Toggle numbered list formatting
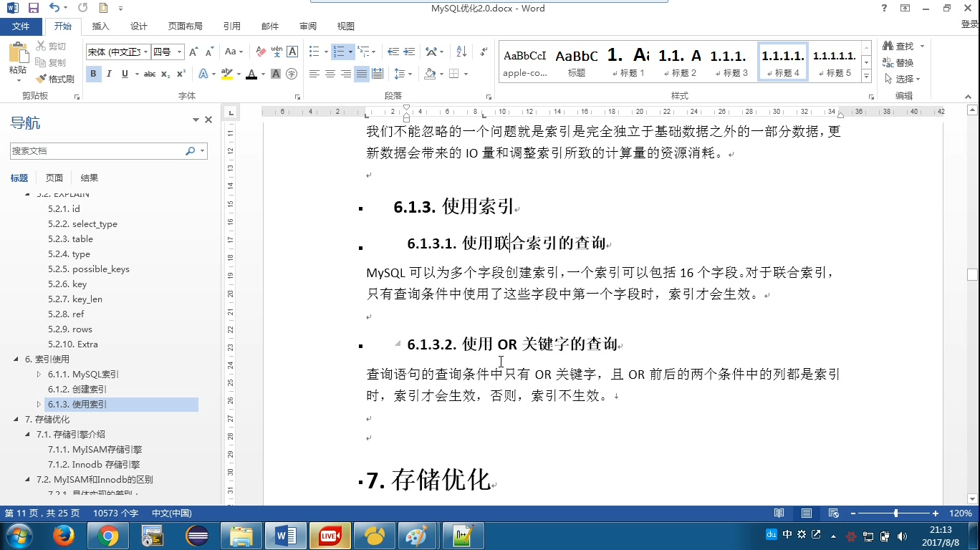980x550 pixels. tap(339, 52)
